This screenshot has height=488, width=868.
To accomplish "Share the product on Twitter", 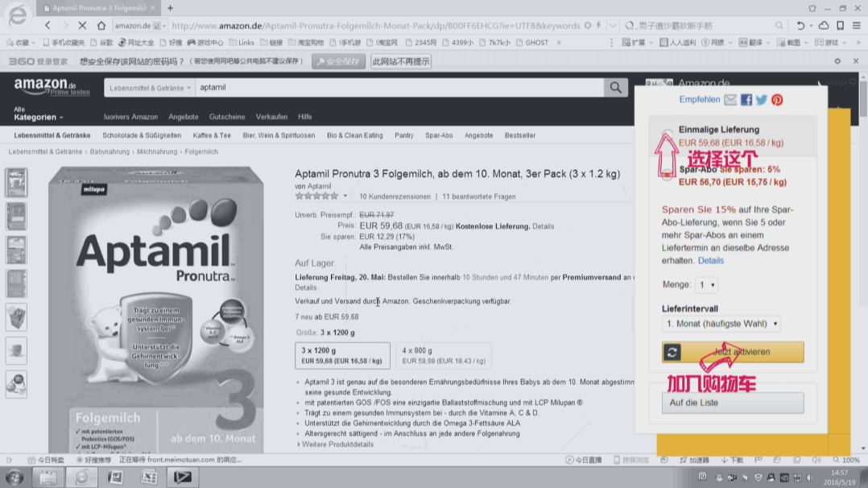I will pos(762,100).
